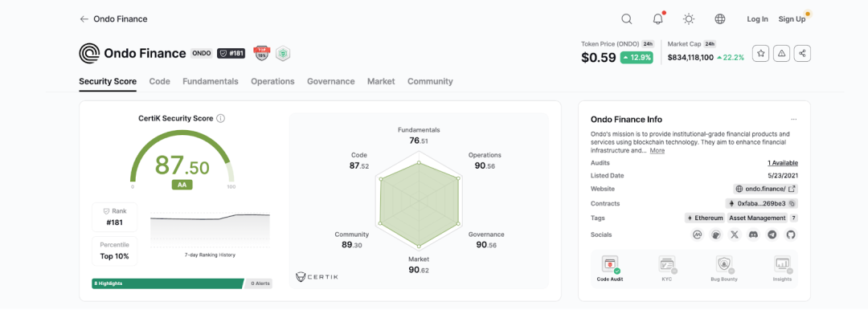
Task: Click the 8 Highlights green bar
Action: coord(168,283)
